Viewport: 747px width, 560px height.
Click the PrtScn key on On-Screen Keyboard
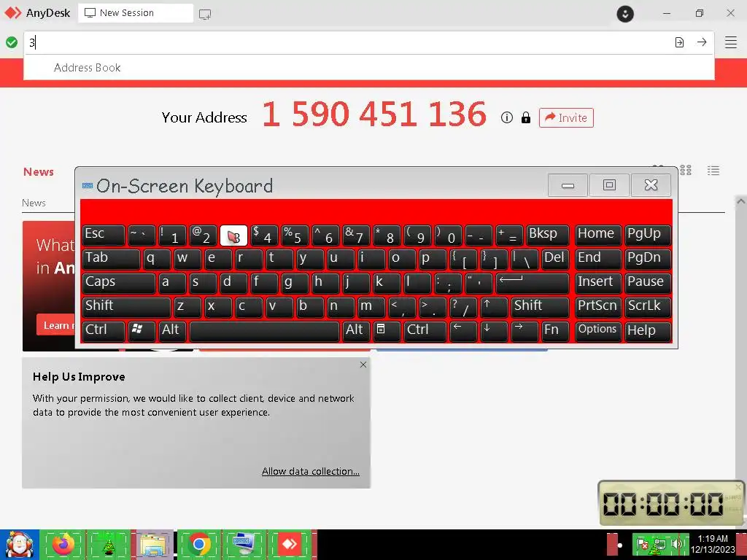tap(598, 307)
